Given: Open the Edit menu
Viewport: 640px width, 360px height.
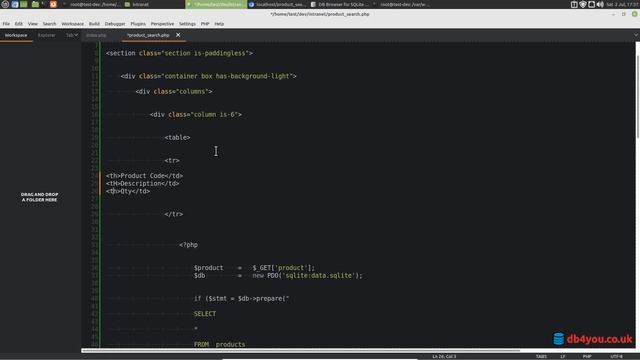Looking at the screenshot, I should pyautogui.click(x=19, y=24).
